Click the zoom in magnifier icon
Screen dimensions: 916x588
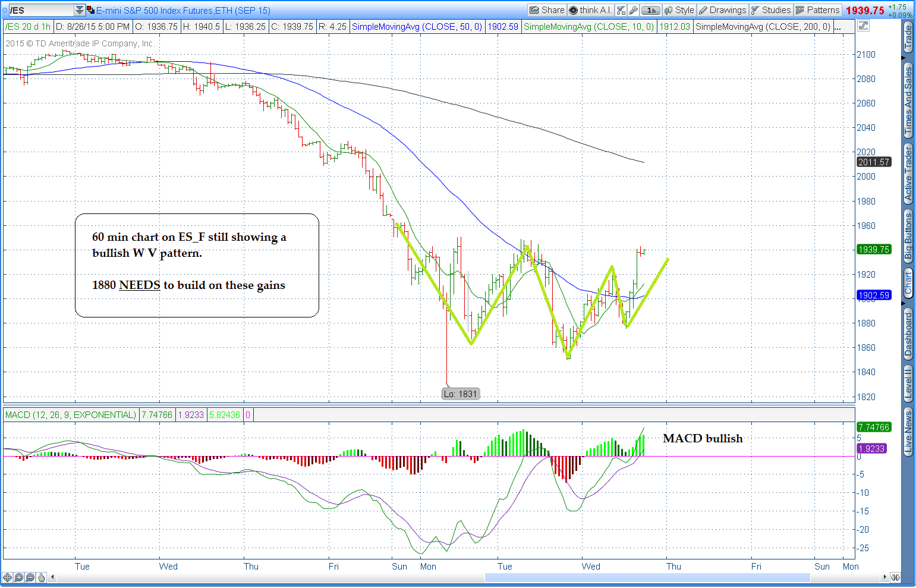[x=19, y=577]
